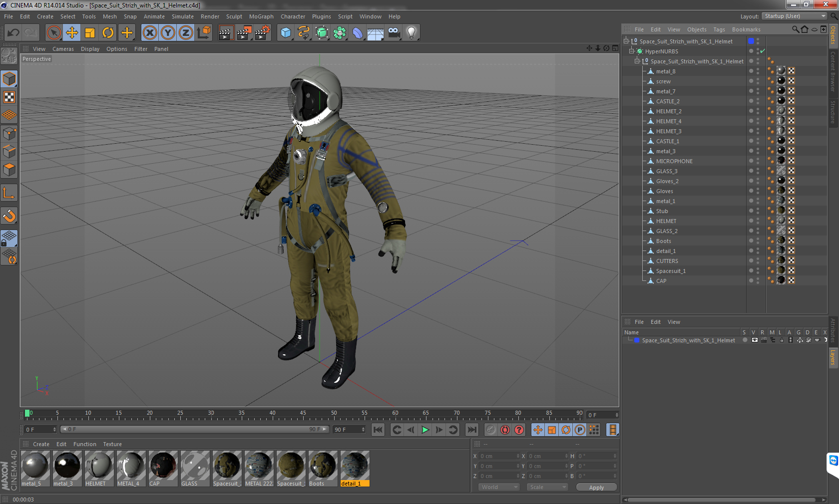
Task: Open Content Browser side tab
Action: [833, 71]
